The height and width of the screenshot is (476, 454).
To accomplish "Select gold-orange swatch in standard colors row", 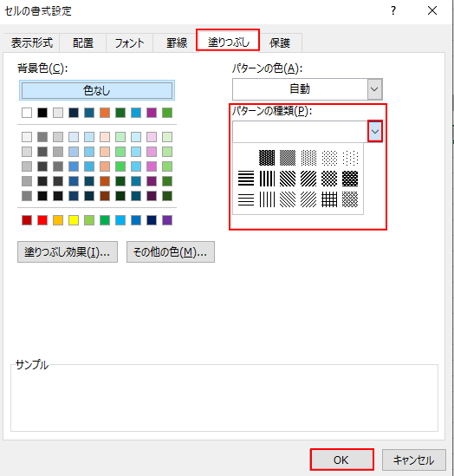I will click(x=58, y=220).
